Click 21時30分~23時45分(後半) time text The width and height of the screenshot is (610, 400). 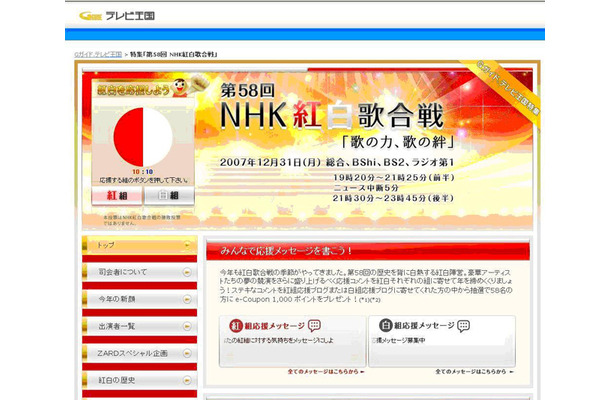[x=393, y=198]
